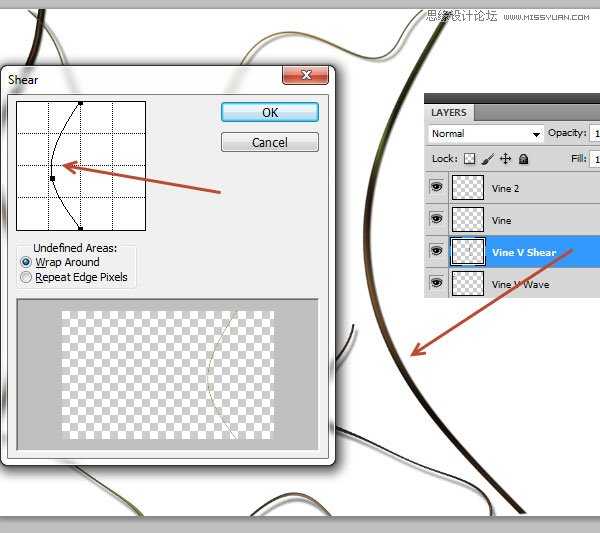Hide the Vine V Wave layer
Image resolution: width=600 pixels, height=533 pixels.
click(x=437, y=283)
